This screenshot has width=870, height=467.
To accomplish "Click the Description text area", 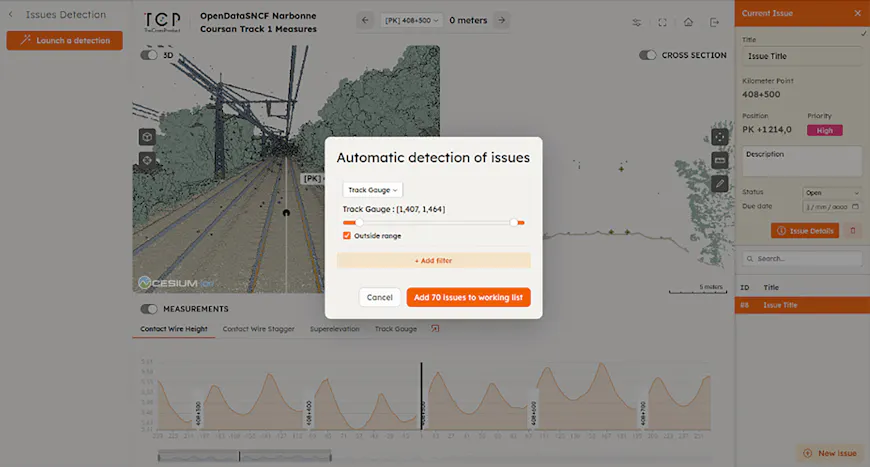I will [x=802, y=161].
